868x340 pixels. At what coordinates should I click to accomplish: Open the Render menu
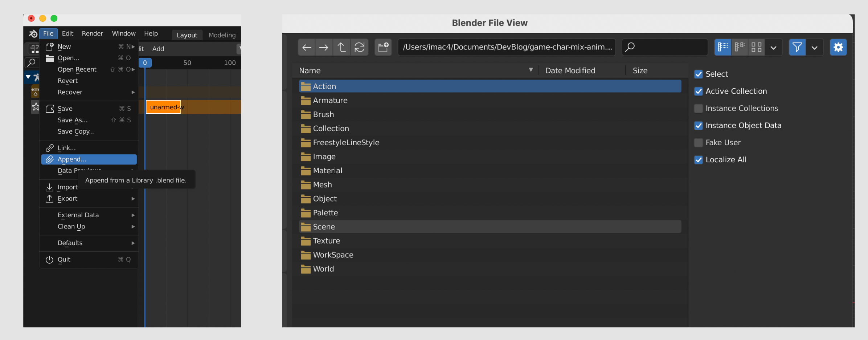pyautogui.click(x=92, y=33)
